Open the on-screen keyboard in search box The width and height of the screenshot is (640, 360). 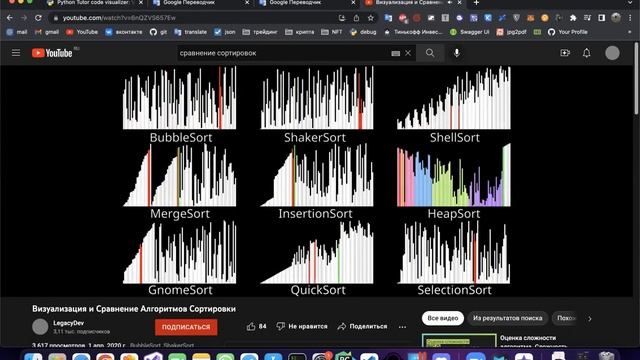(x=396, y=53)
